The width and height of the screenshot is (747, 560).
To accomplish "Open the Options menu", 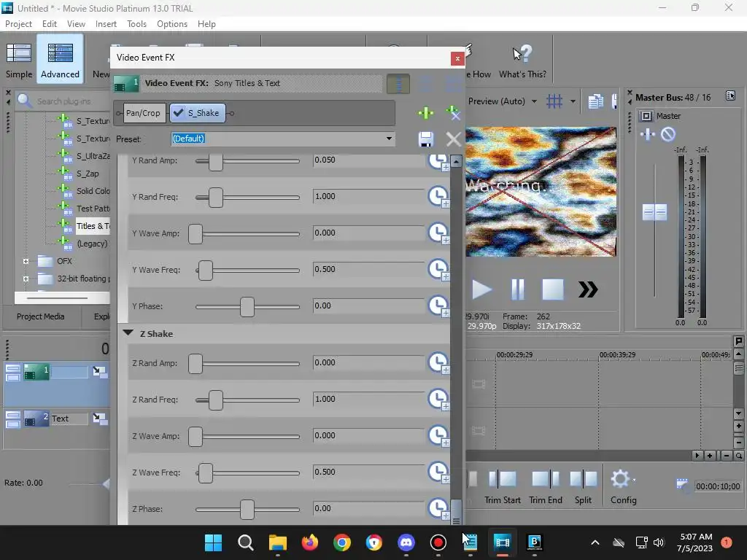I will point(172,24).
